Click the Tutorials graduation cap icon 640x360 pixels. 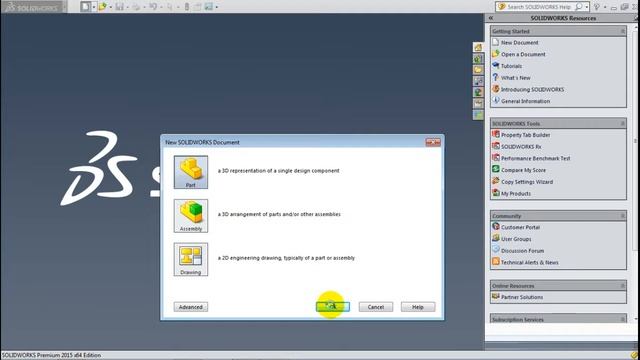496,65
